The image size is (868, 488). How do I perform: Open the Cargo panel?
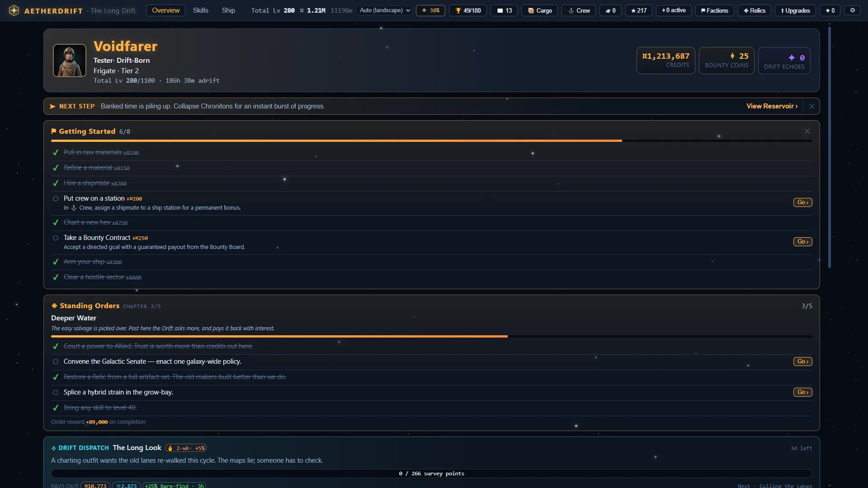tap(539, 10)
